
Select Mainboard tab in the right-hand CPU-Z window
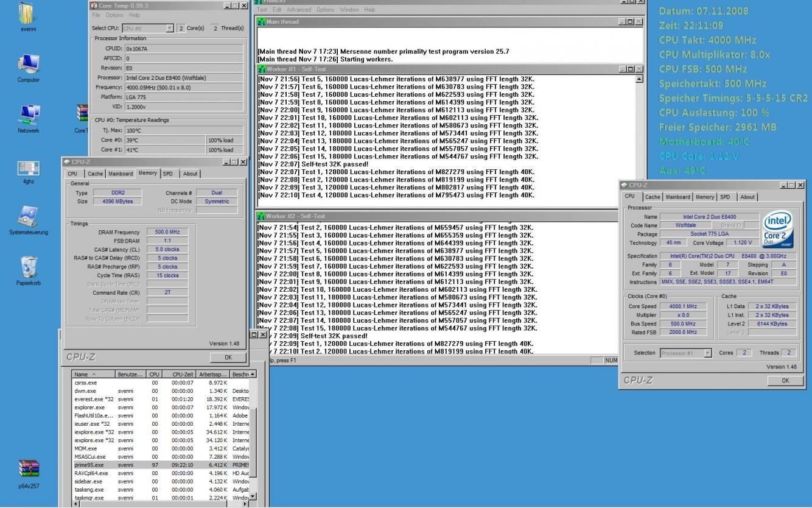coord(677,197)
